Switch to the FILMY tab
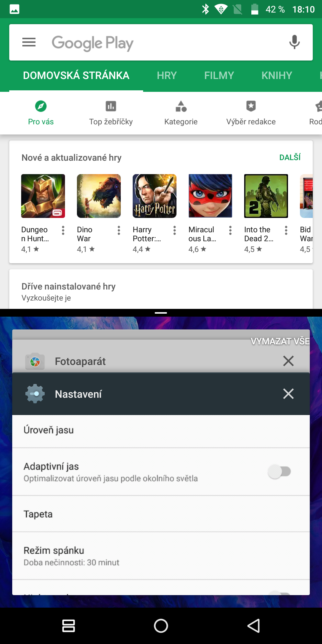 click(x=219, y=75)
